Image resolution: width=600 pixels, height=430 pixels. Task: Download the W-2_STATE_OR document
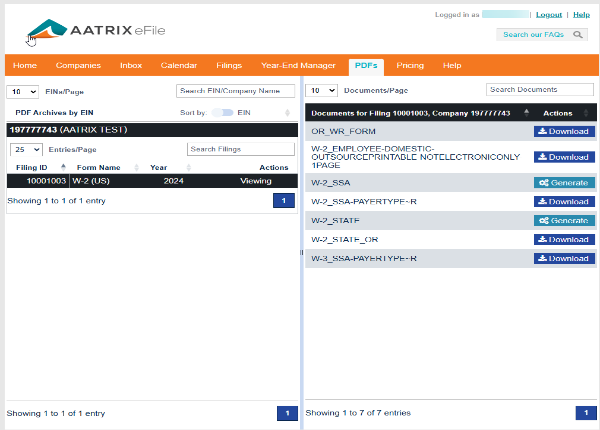[x=563, y=239]
